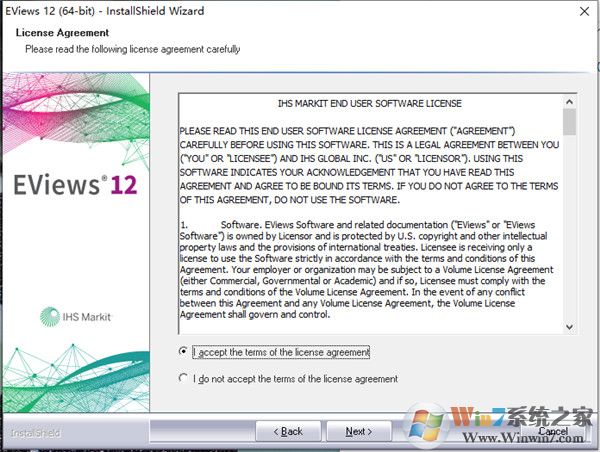This screenshot has width=600, height=452.
Task: Click inside license paragraph '1. Software.'
Action: click(366, 269)
